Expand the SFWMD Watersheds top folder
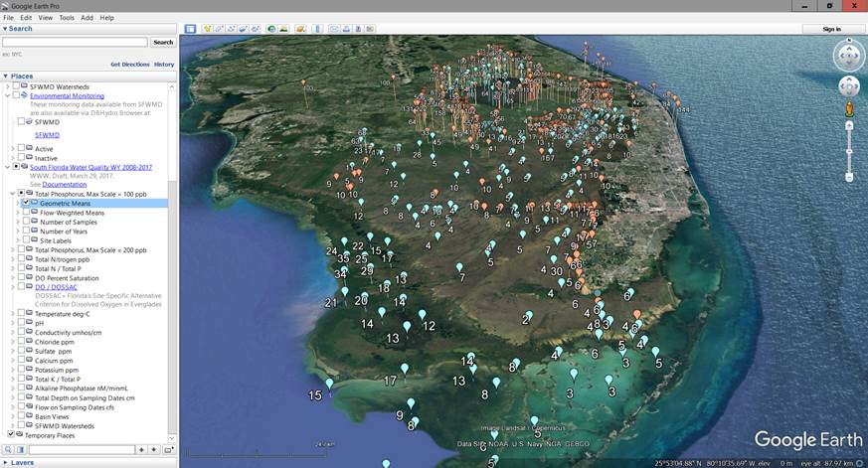The image size is (868, 468). point(8,86)
